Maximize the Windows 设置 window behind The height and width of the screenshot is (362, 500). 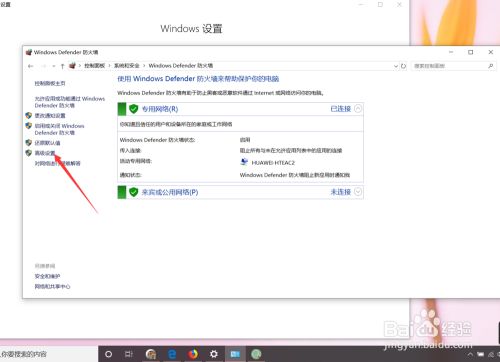point(380,5)
